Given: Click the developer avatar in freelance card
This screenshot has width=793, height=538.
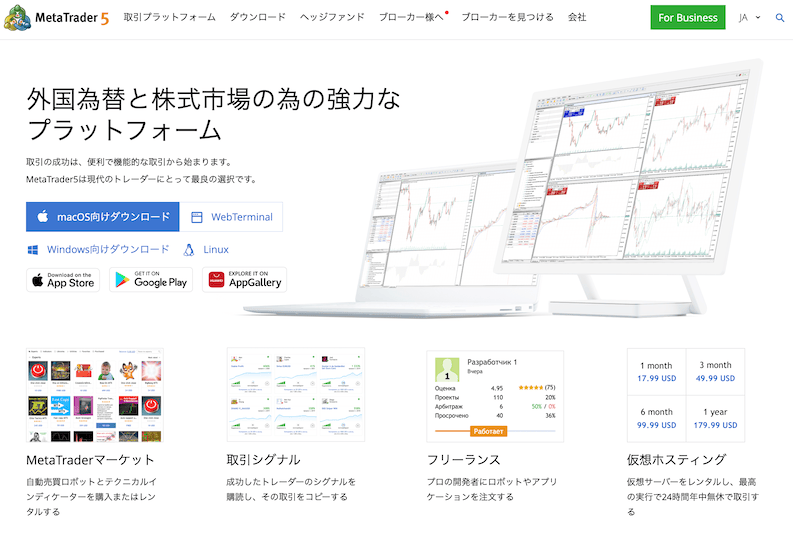Looking at the screenshot, I should tap(447, 370).
